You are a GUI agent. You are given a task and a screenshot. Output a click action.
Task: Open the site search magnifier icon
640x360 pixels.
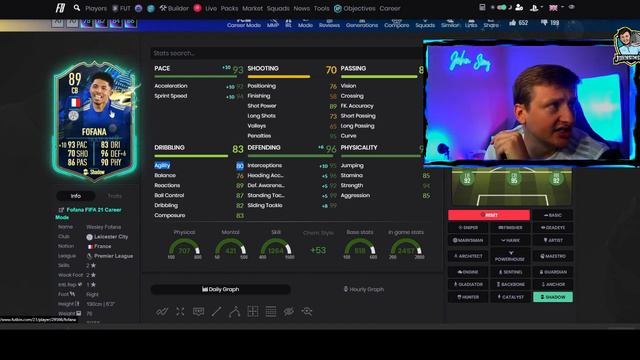[x=77, y=8]
